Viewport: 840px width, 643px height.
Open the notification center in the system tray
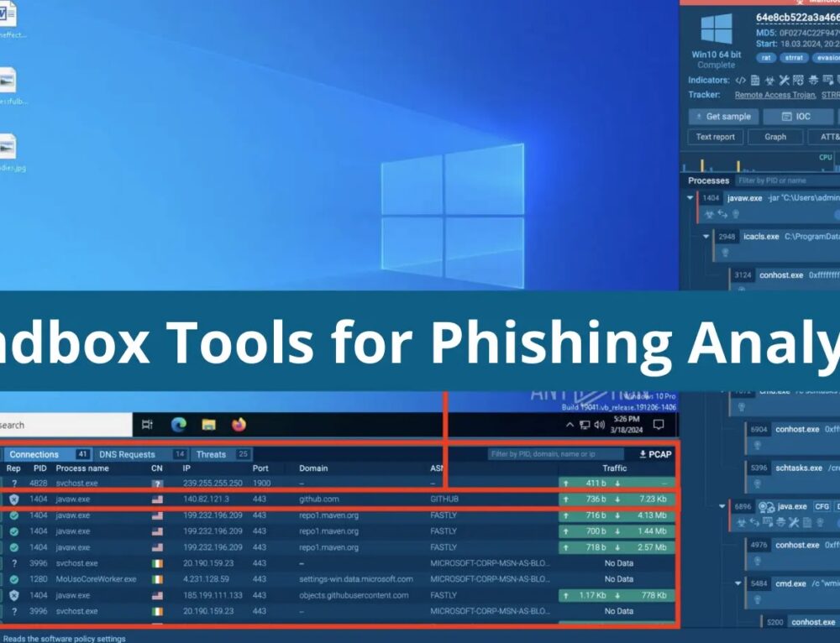click(x=659, y=424)
